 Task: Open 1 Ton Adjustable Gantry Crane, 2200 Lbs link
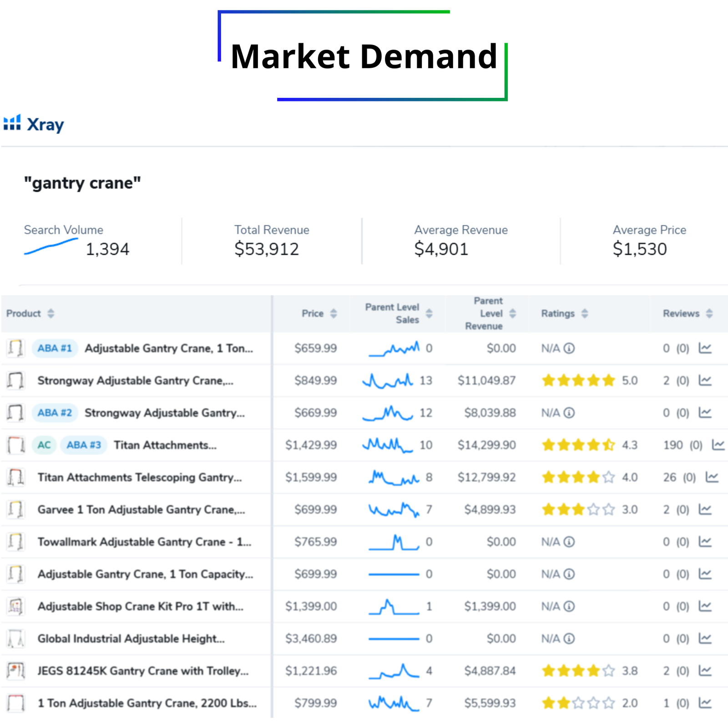[147, 704]
